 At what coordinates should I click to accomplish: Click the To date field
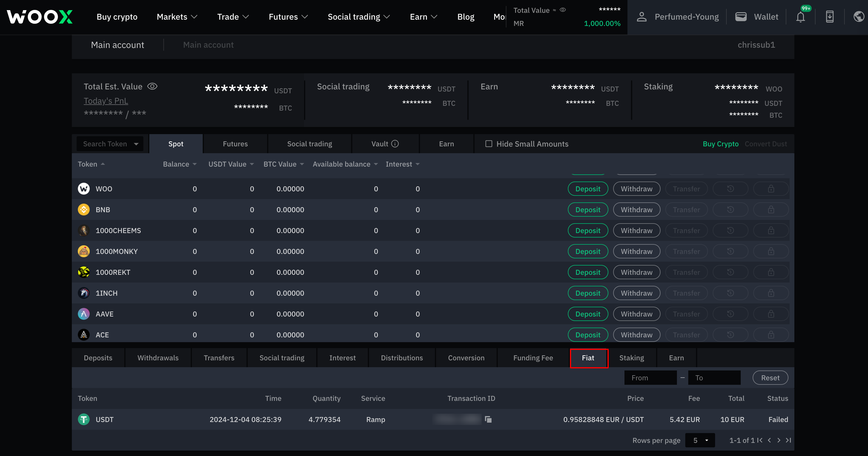714,378
